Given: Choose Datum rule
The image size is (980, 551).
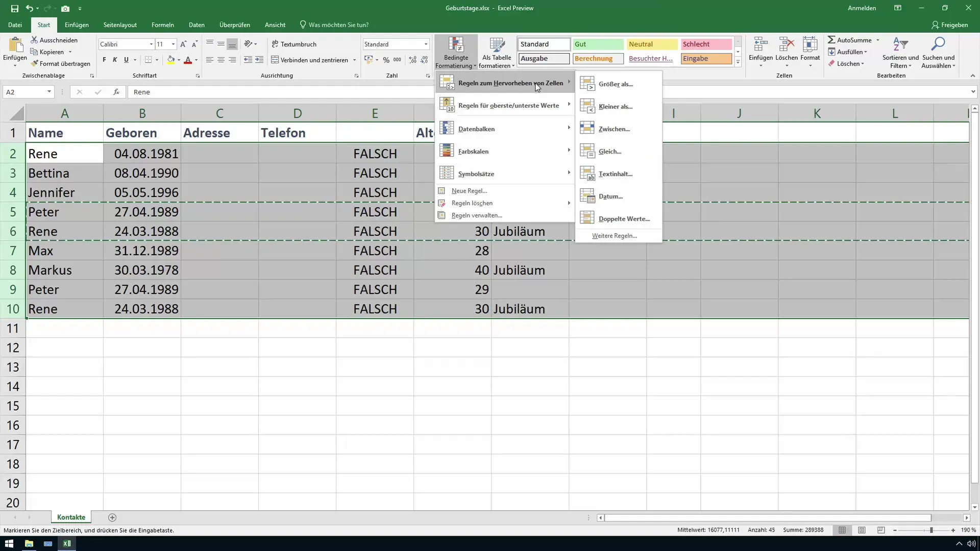Looking at the screenshot, I should tap(618, 196).
